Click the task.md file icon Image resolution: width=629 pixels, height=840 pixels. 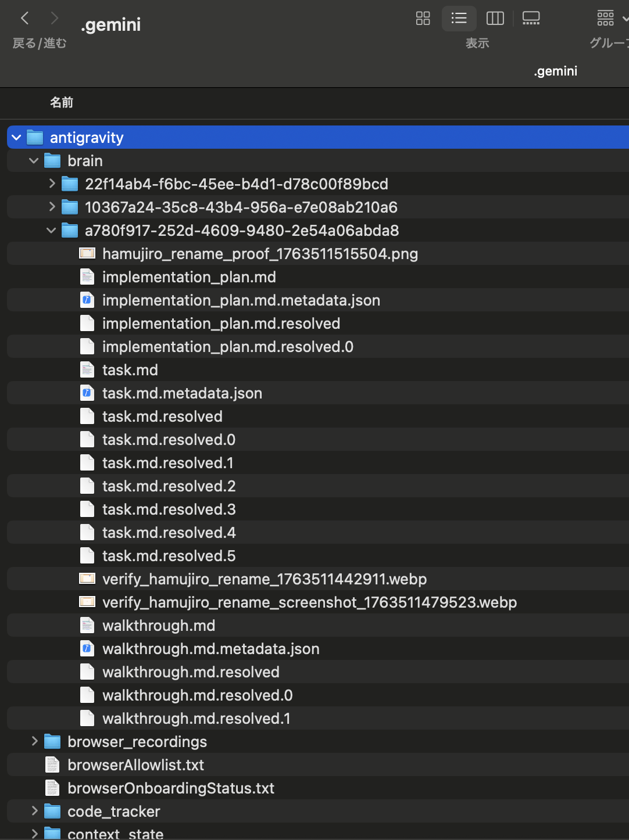[x=87, y=370]
